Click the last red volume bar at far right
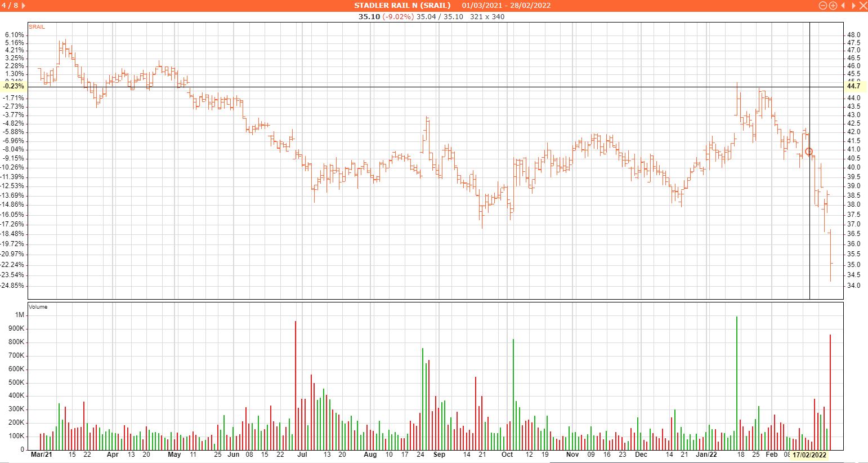Viewport: 868px width, 463px height. pos(830,392)
